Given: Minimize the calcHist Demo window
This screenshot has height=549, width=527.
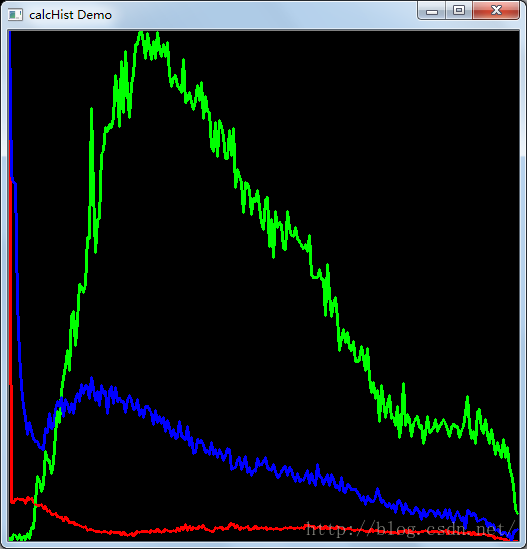Looking at the screenshot, I should 431,11.
